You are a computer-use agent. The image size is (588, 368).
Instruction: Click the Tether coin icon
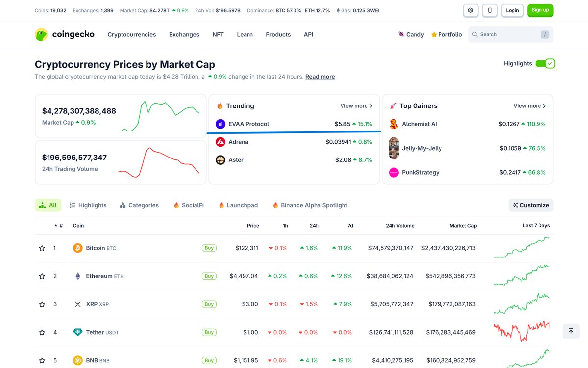point(77,332)
